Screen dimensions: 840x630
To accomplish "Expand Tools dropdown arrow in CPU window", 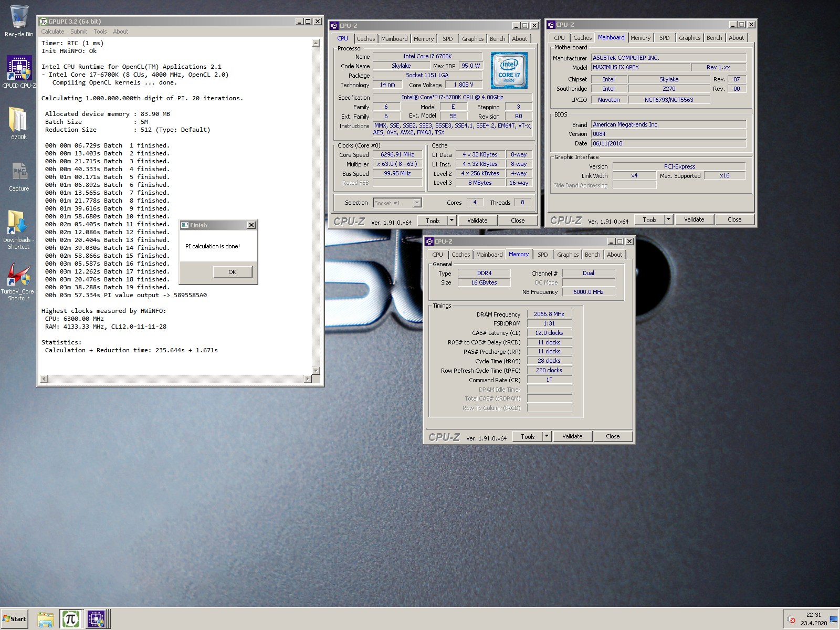I will (452, 220).
